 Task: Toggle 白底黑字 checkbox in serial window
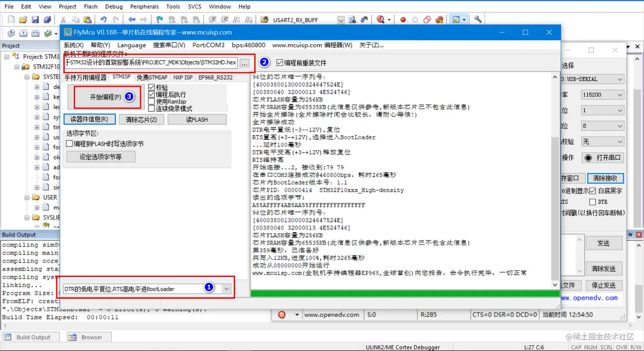pyautogui.click(x=592, y=191)
